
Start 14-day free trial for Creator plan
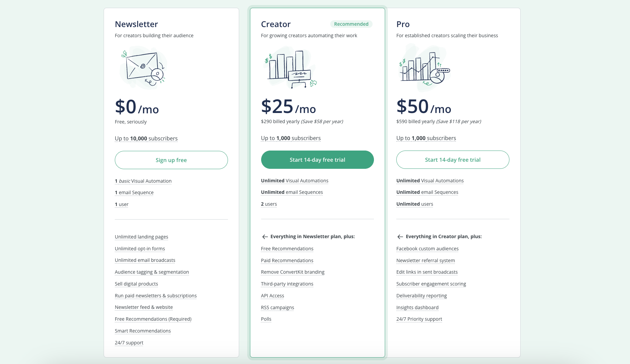click(317, 160)
